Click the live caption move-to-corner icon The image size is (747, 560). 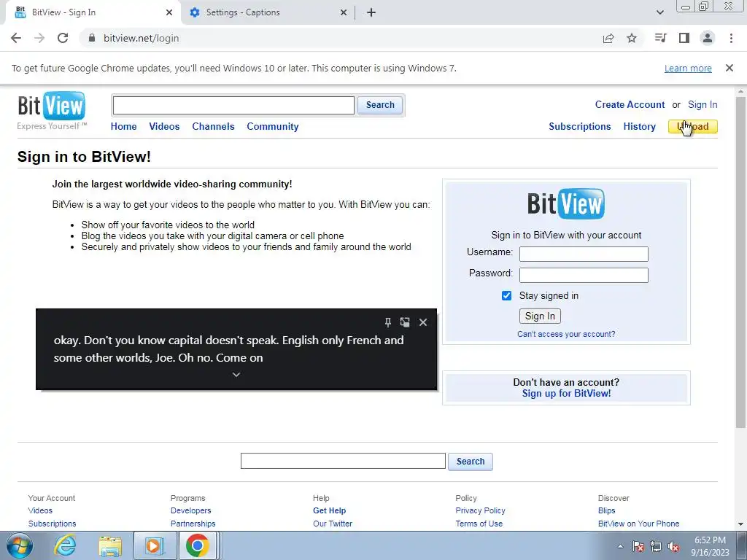click(405, 322)
